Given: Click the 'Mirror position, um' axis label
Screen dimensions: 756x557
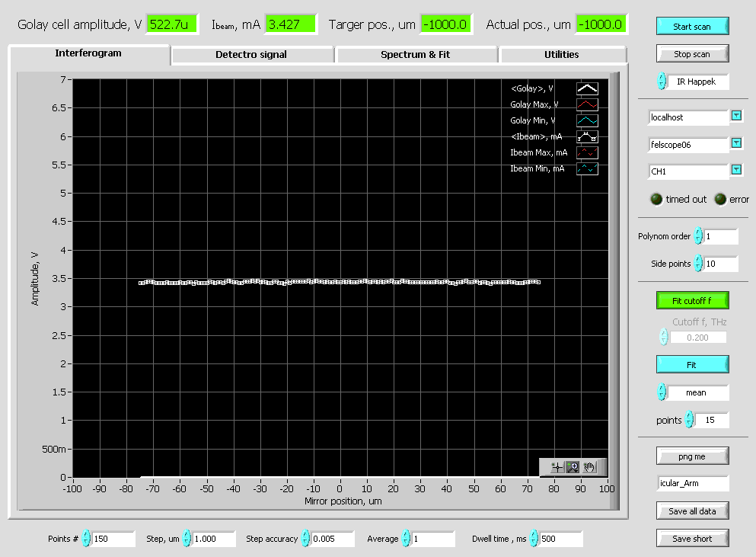Looking at the screenshot, I should coord(343,501).
